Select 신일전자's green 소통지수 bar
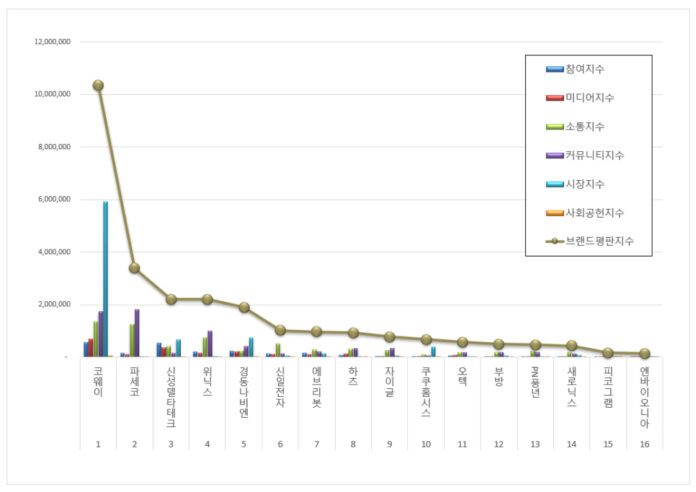696x492 pixels. click(x=278, y=350)
